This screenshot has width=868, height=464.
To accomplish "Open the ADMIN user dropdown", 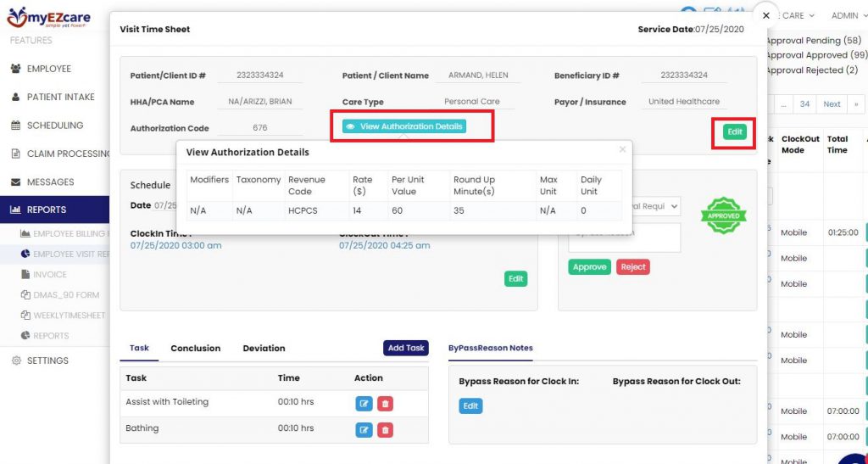I will pos(849,15).
